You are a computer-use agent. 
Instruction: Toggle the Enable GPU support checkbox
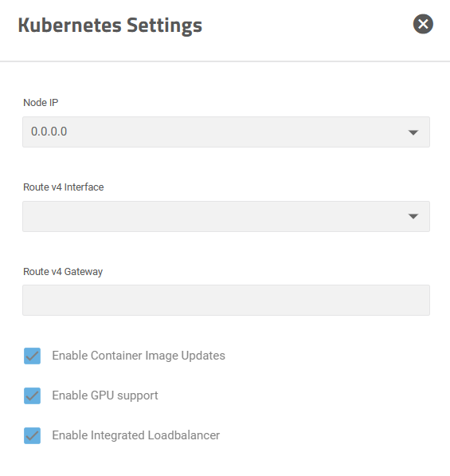click(x=32, y=395)
